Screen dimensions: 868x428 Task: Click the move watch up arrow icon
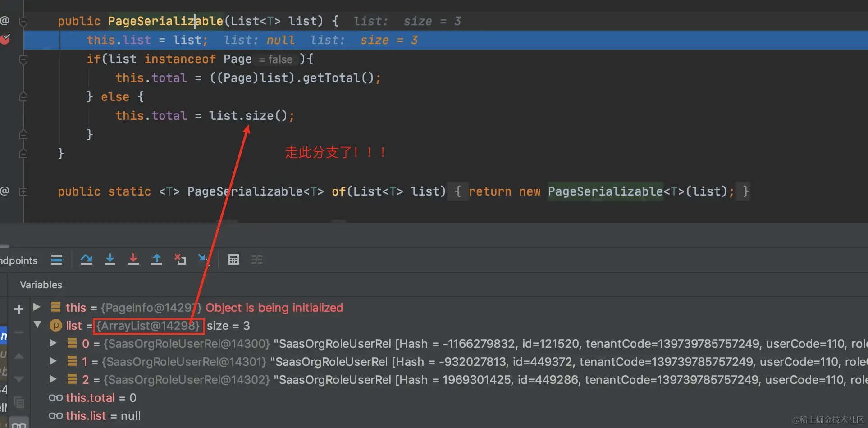19,356
